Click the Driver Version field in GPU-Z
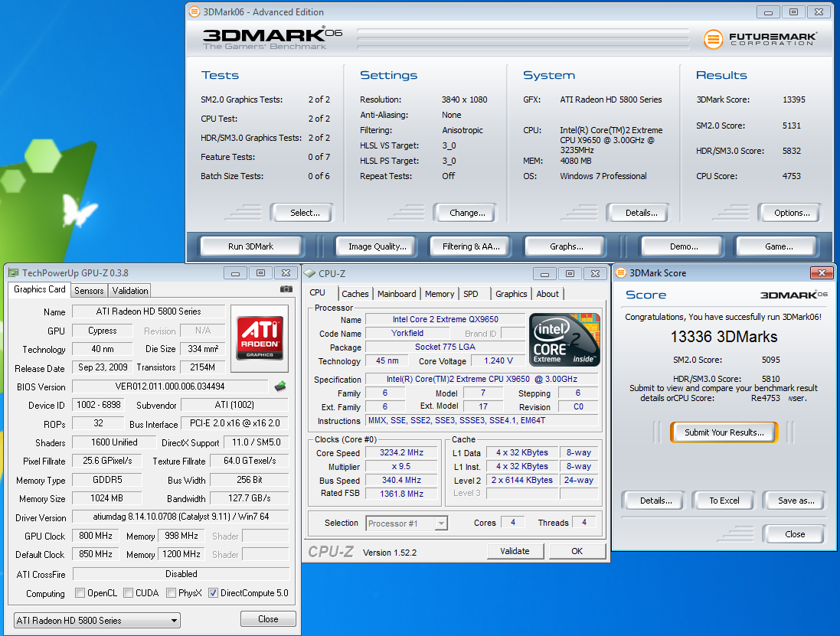 pos(181,517)
